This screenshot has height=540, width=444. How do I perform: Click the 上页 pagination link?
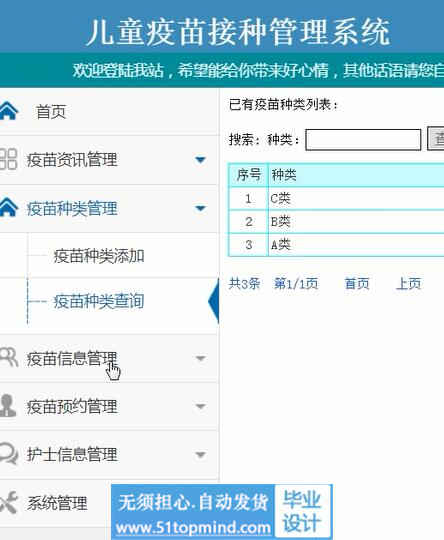[x=409, y=284]
